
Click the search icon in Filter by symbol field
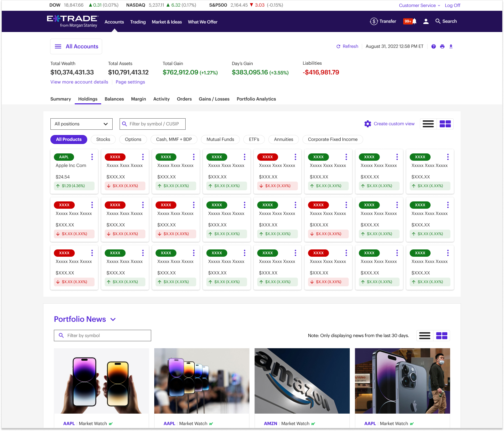click(x=124, y=124)
